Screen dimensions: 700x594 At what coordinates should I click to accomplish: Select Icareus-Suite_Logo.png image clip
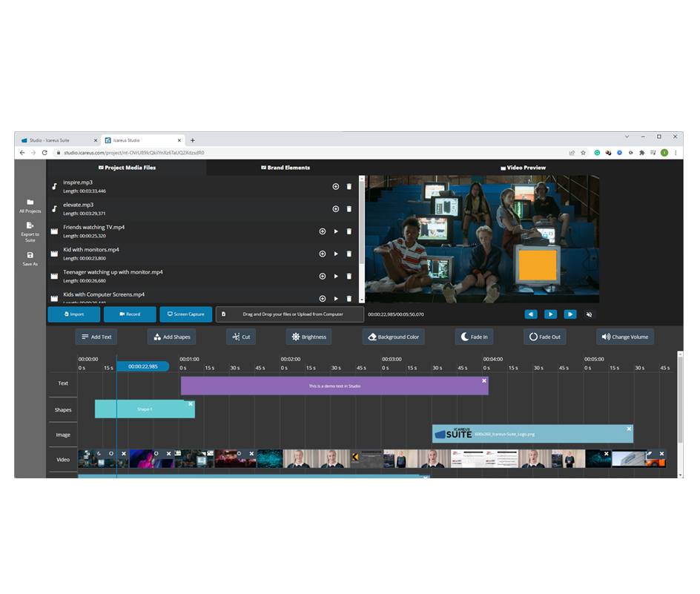coord(532,434)
